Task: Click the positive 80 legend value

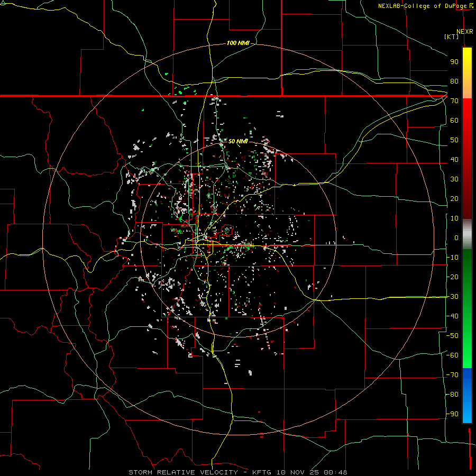Action: (x=454, y=81)
